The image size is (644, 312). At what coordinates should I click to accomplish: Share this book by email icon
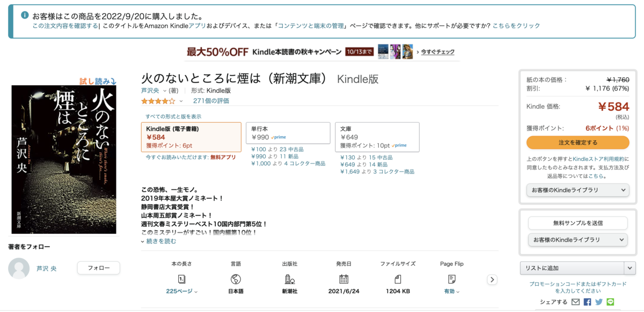point(576,302)
